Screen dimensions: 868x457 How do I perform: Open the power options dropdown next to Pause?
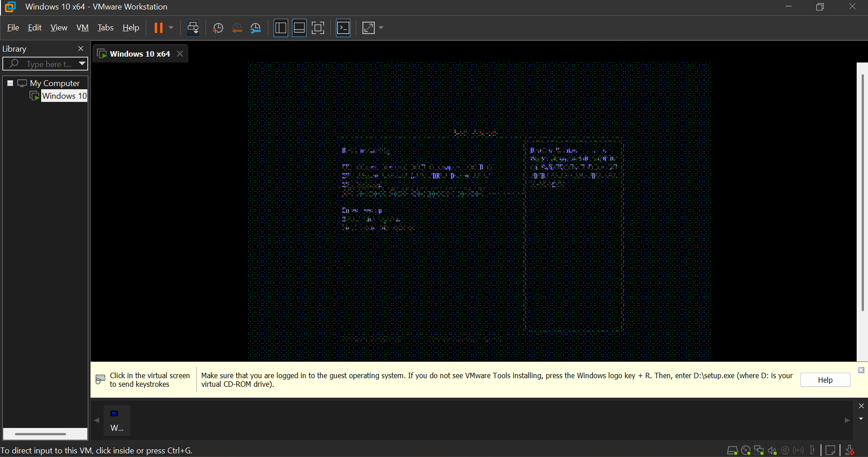click(171, 28)
